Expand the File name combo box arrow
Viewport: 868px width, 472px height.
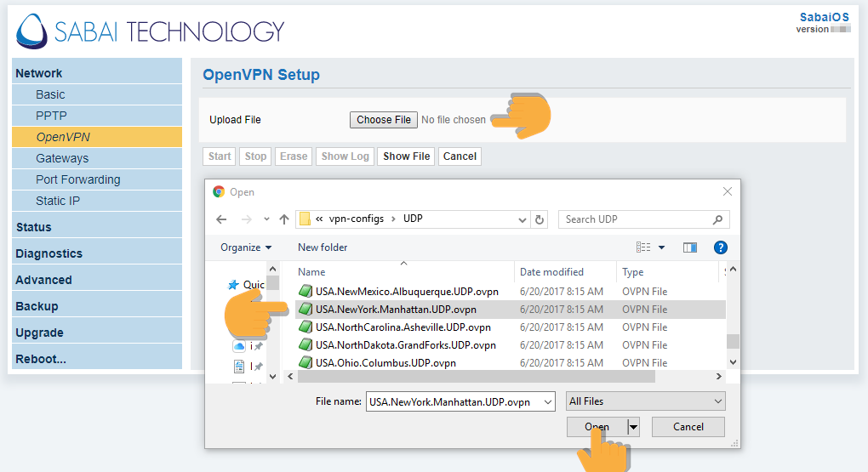548,401
